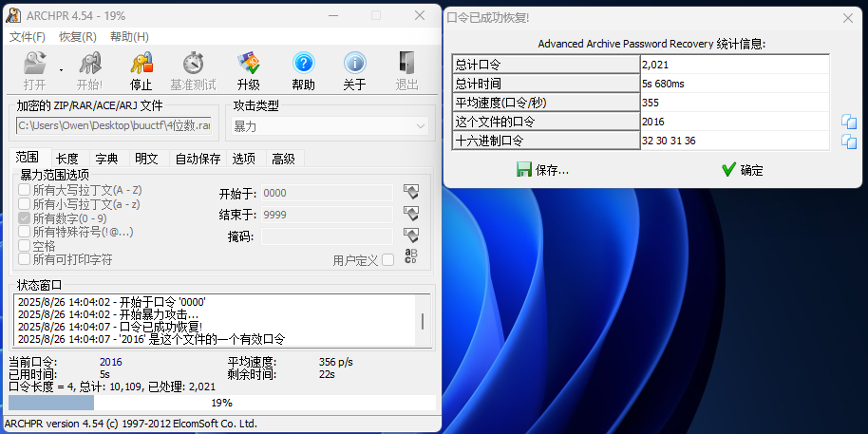The image size is (868, 434).
Task: Copy the file password 2016 with the copy icon
Action: tap(849, 122)
